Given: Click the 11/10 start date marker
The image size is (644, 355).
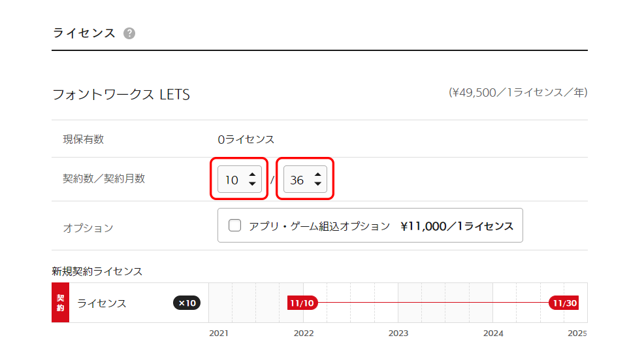Looking at the screenshot, I should 302,303.
